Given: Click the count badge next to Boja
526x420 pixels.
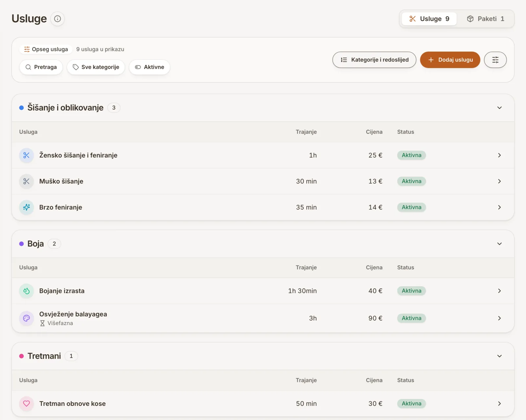Looking at the screenshot, I should pyautogui.click(x=54, y=244).
